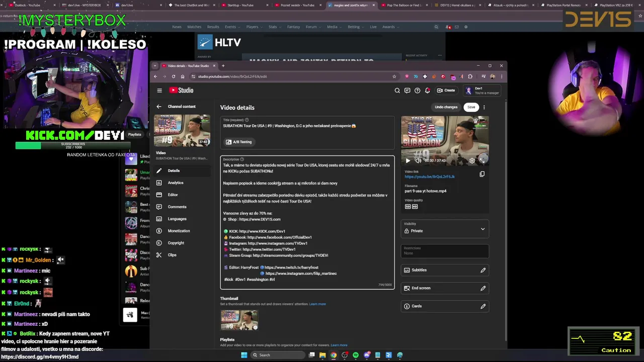Click the Studio address bar
Viewport: 644px width, 362px height.
[292, 76]
